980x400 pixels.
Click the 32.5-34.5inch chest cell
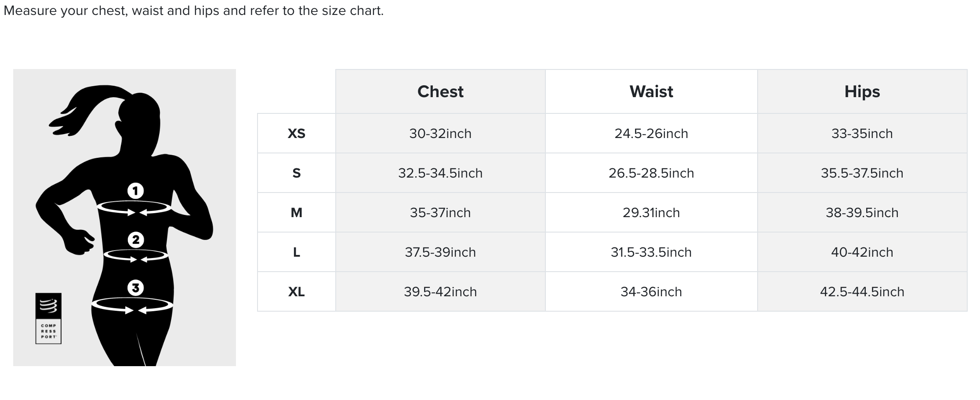tap(440, 173)
